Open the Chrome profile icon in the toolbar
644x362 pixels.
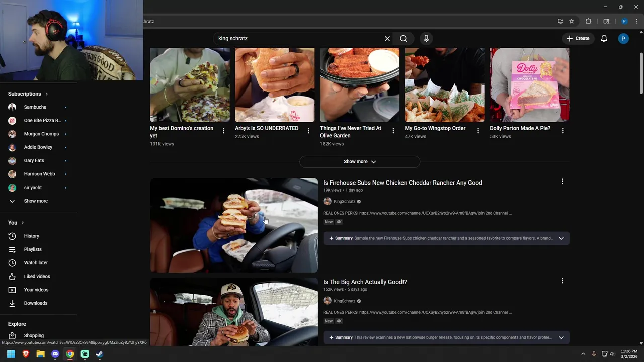(624, 21)
